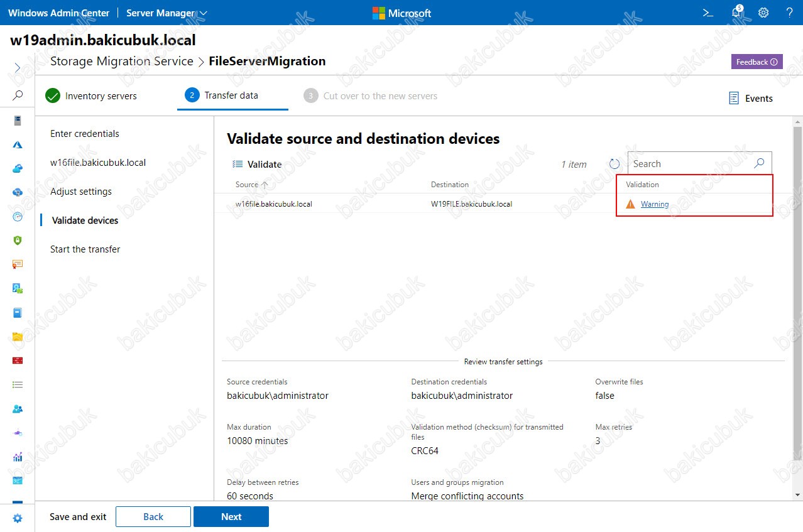Open the Events blue book icon
This screenshot has width=803, height=532.
pyautogui.click(x=18, y=312)
